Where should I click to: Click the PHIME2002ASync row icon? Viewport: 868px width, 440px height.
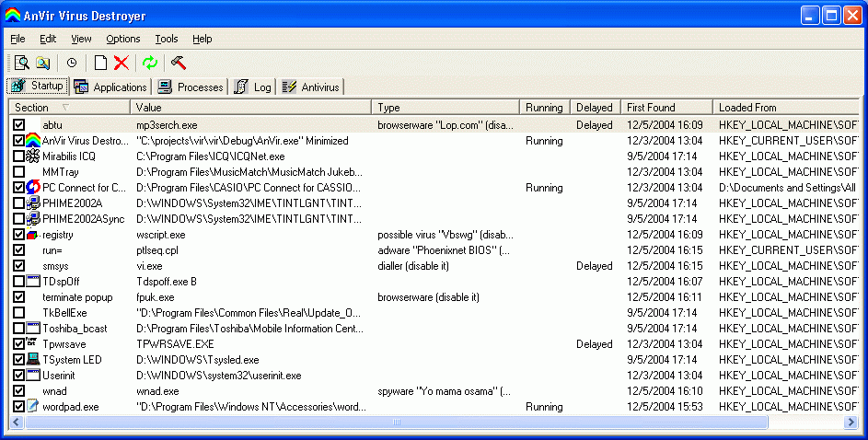32,218
